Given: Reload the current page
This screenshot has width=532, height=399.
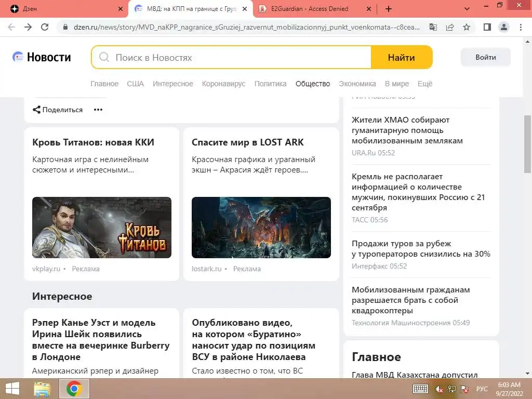Looking at the screenshot, I should (45, 27).
